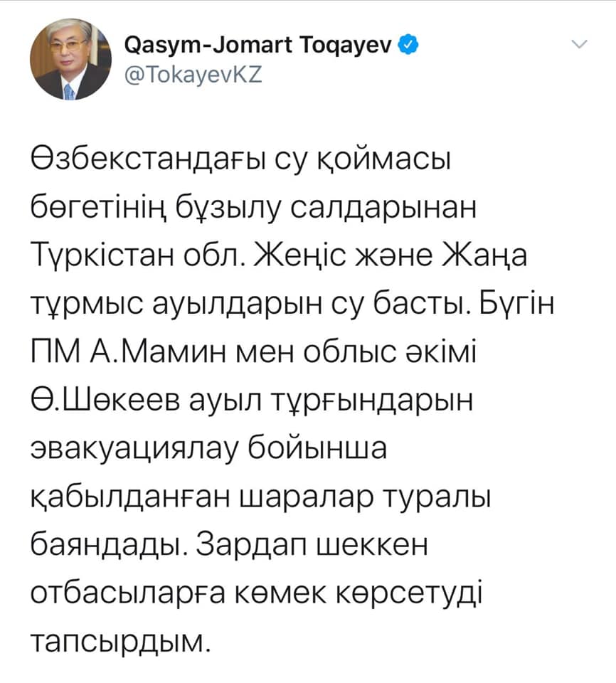Click the word Өзбекстандағы in the tweet

tap(149, 160)
